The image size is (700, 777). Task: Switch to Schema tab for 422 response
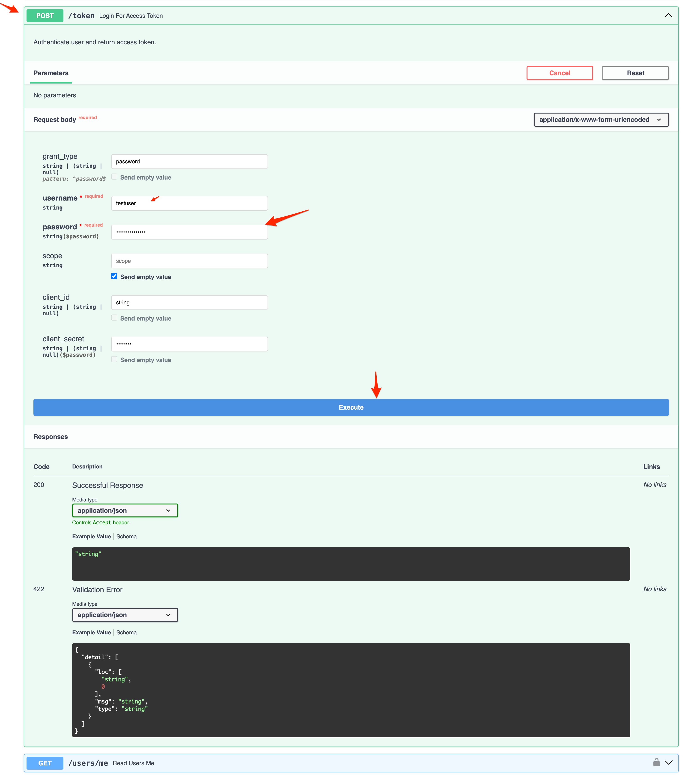(127, 632)
